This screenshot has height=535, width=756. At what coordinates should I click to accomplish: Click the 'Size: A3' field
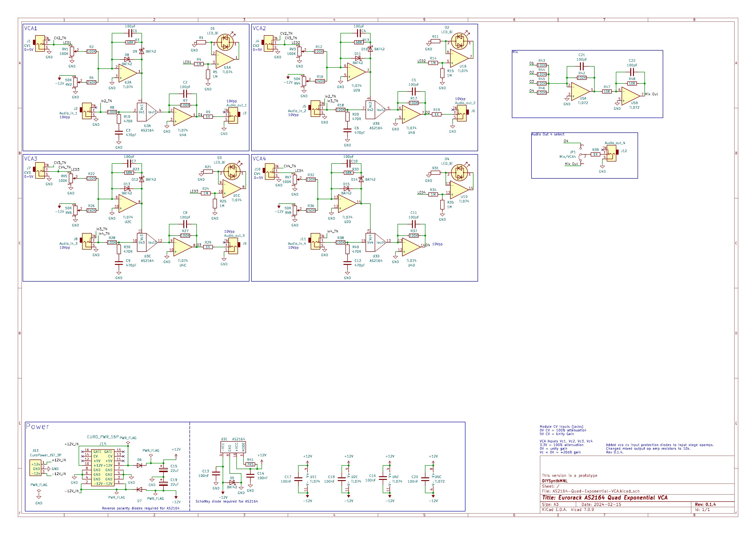coord(550,504)
